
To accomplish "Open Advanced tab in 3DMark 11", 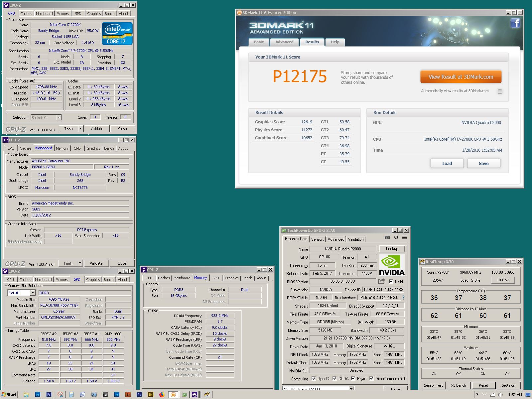I will (284, 42).
